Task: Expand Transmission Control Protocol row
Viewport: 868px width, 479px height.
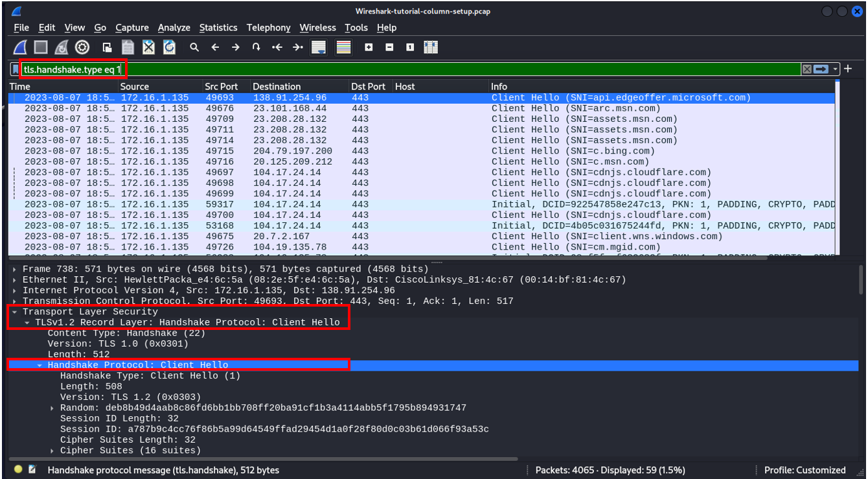Action: tap(16, 301)
